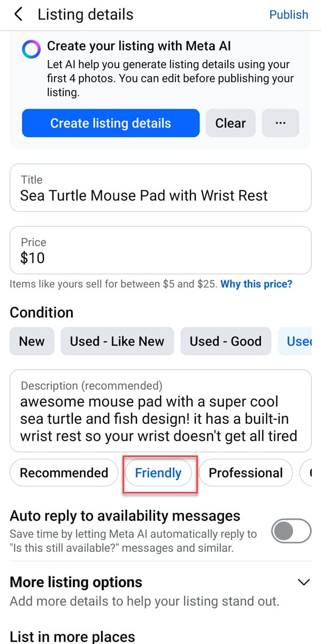
Task: Publish the listing
Action: pyautogui.click(x=288, y=14)
